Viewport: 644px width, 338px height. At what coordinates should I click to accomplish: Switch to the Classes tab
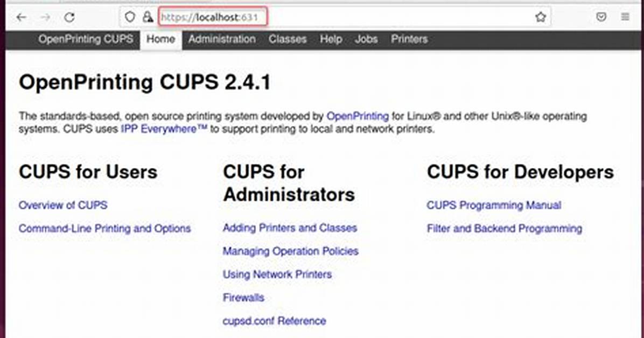click(288, 39)
